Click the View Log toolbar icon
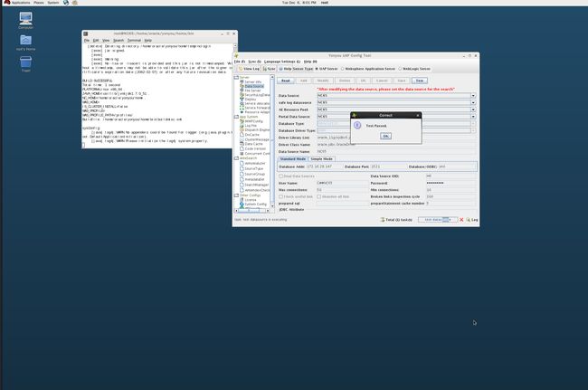Viewport: 588px width, 390px height. coord(249,69)
